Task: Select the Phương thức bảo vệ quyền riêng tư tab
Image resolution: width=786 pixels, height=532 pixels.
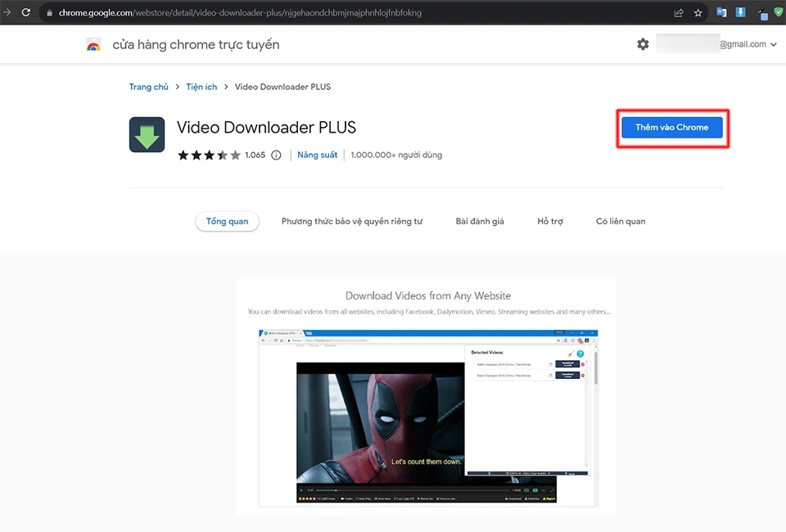Action: [352, 221]
